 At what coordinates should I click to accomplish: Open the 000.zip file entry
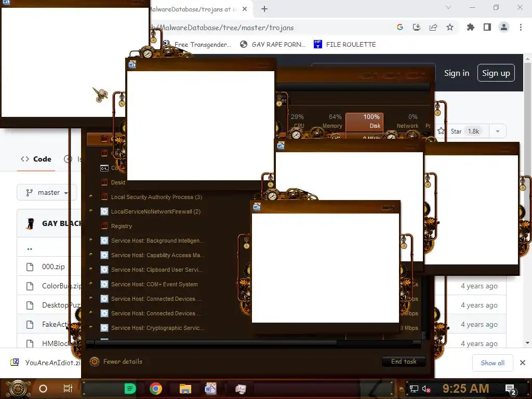tap(54, 267)
